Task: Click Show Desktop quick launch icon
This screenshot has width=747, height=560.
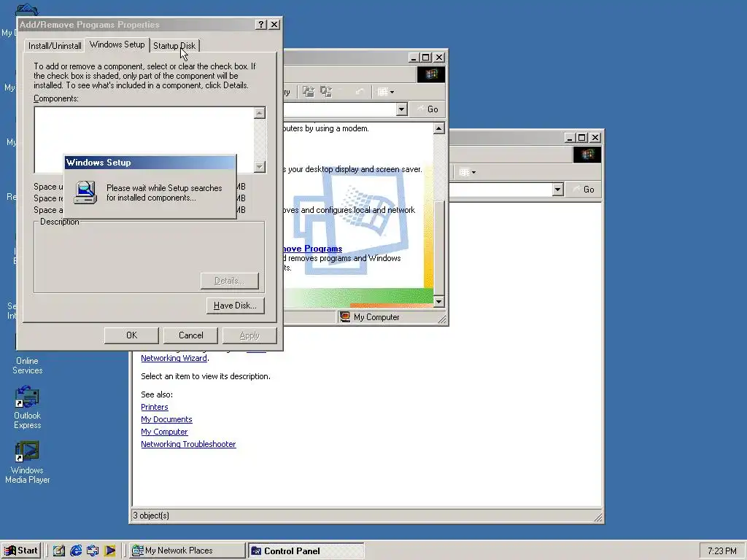Action: [x=58, y=551]
